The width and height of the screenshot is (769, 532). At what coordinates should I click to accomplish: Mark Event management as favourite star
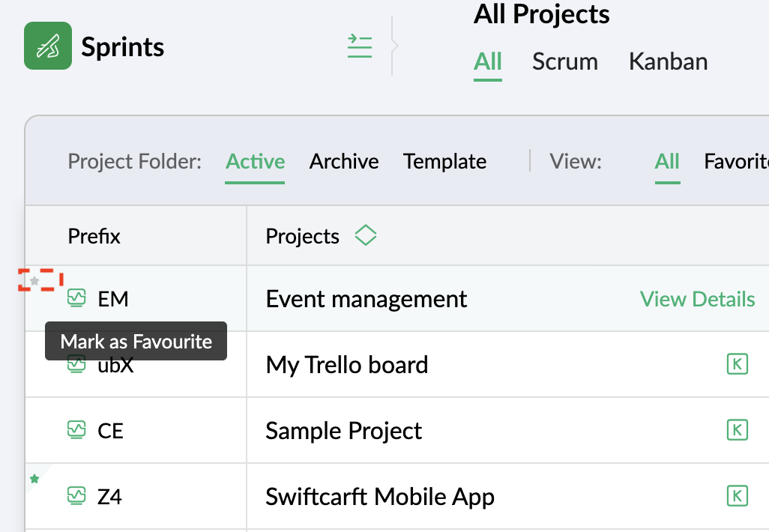[x=34, y=281]
